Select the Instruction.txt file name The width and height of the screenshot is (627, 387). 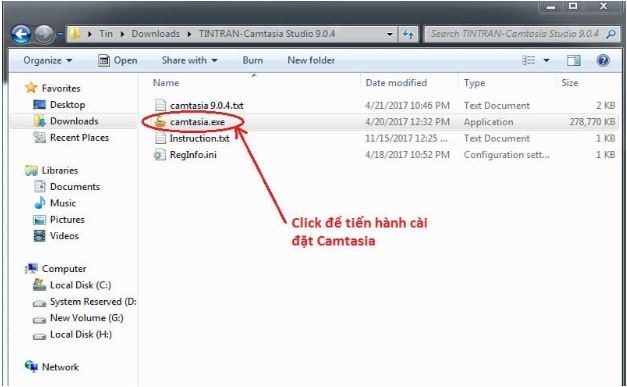point(200,138)
